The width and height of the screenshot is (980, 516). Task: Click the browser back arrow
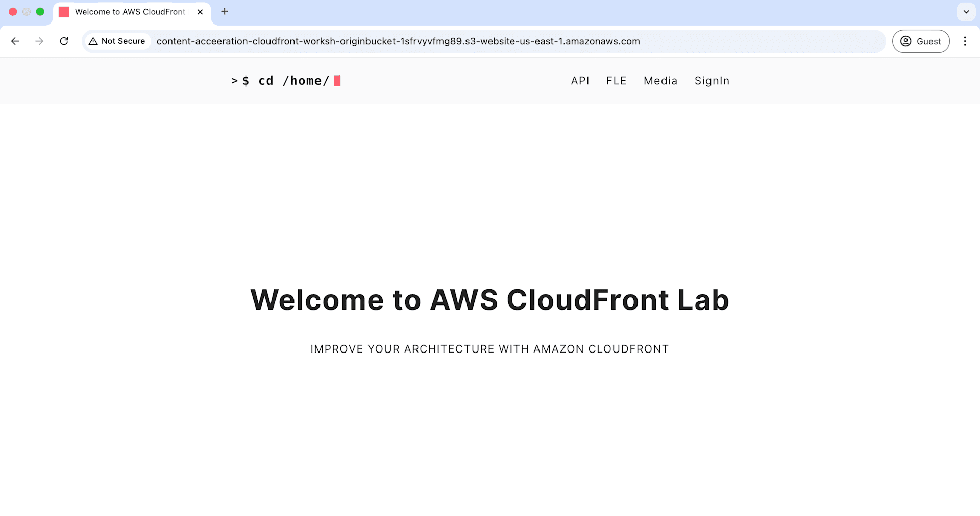pos(15,41)
